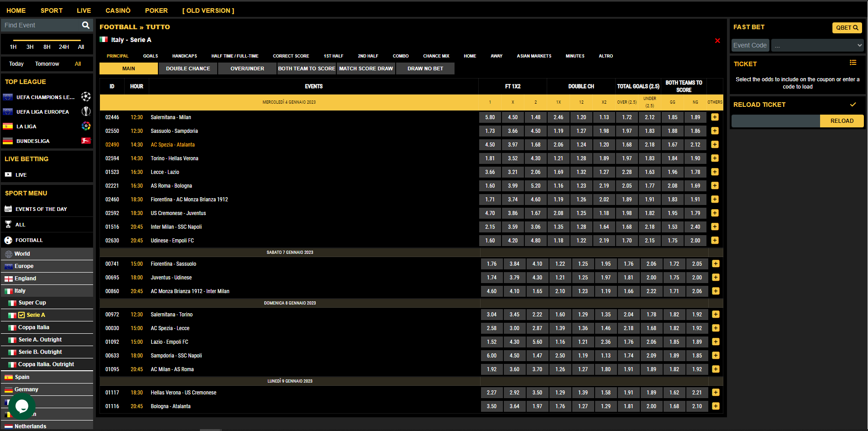
Task: Open UEFA Champions League football icon
Action: 86,97
